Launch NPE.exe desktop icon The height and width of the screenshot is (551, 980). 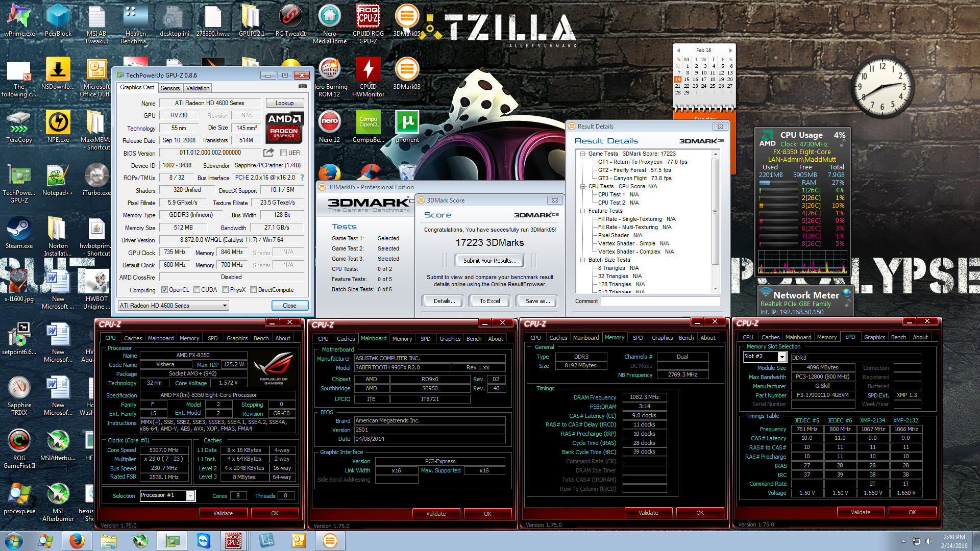[58, 127]
